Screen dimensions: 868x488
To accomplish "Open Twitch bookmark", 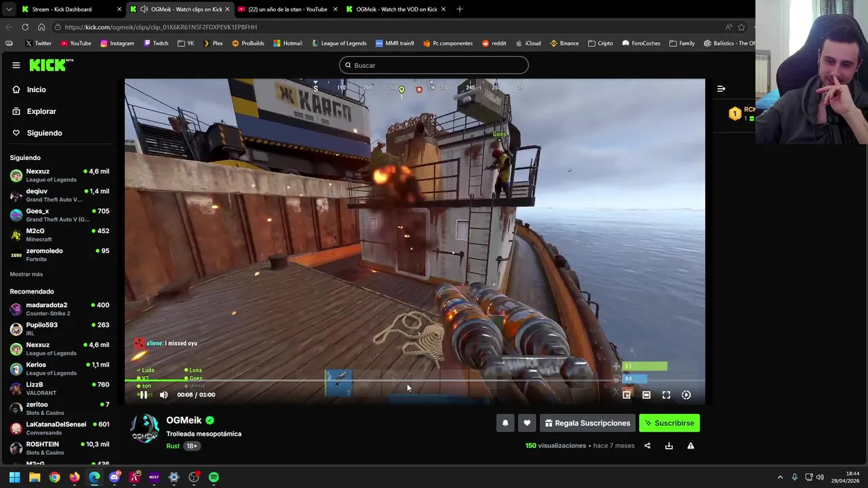I will click(155, 43).
